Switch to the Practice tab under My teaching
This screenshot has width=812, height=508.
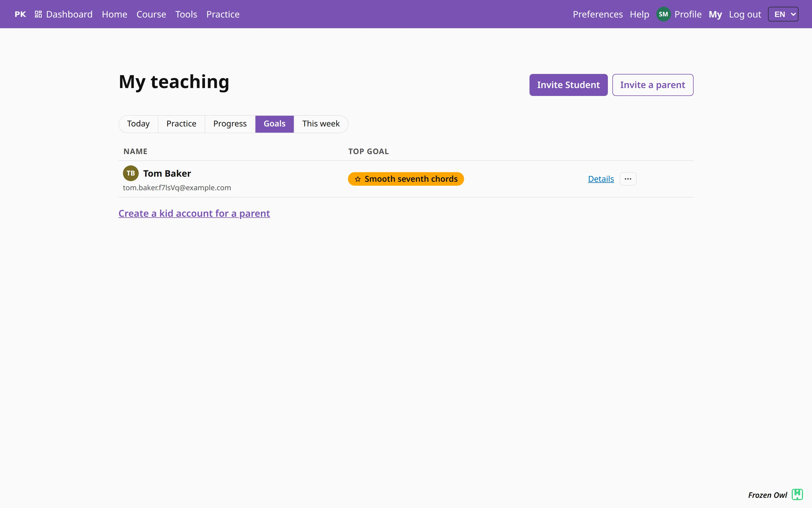(181, 124)
